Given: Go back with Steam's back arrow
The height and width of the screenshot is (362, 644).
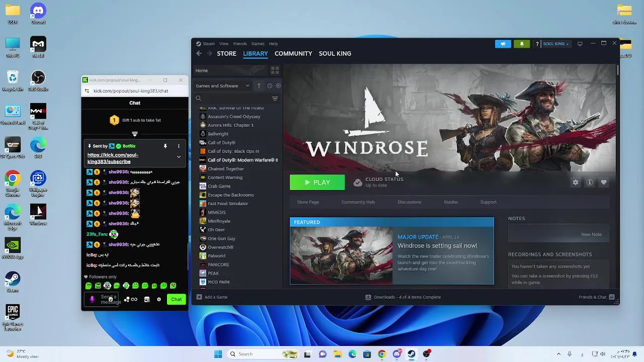Looking at the screenshot, I should [x=199, y=53].
